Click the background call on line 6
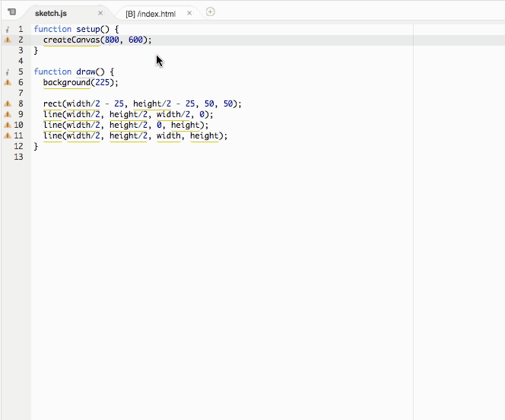505x420 pixels. (x=67, y=82)
